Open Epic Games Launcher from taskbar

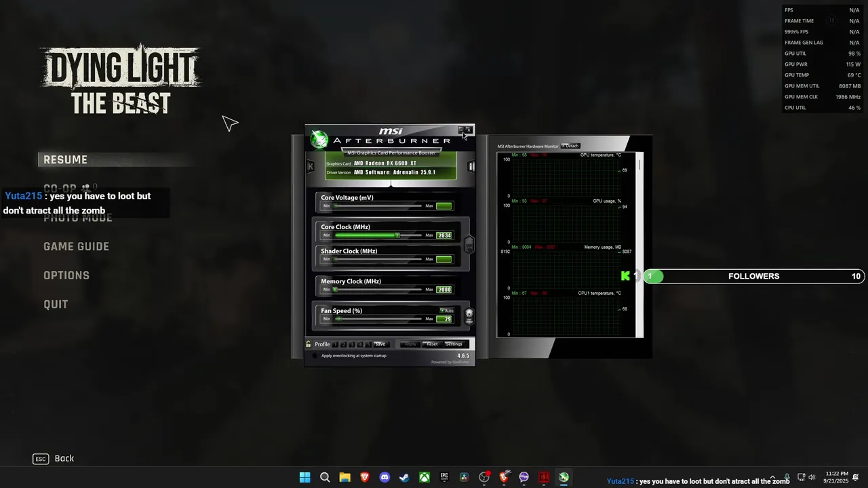click(x=444, y=477)
